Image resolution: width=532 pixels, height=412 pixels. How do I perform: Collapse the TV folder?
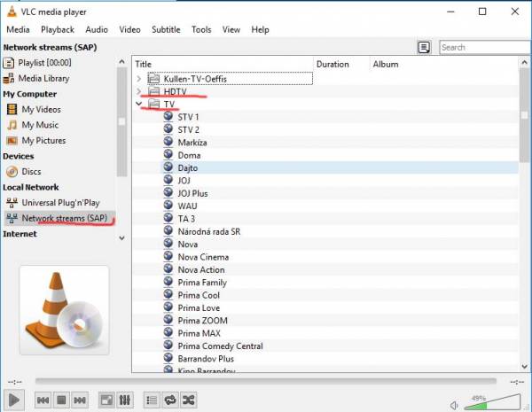coord(139,104)
